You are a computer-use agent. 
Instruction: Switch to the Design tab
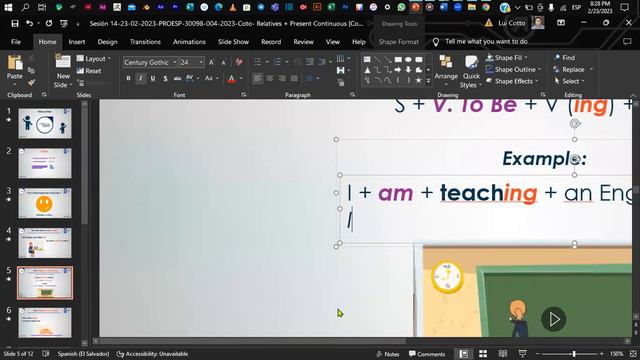(107, 42)
